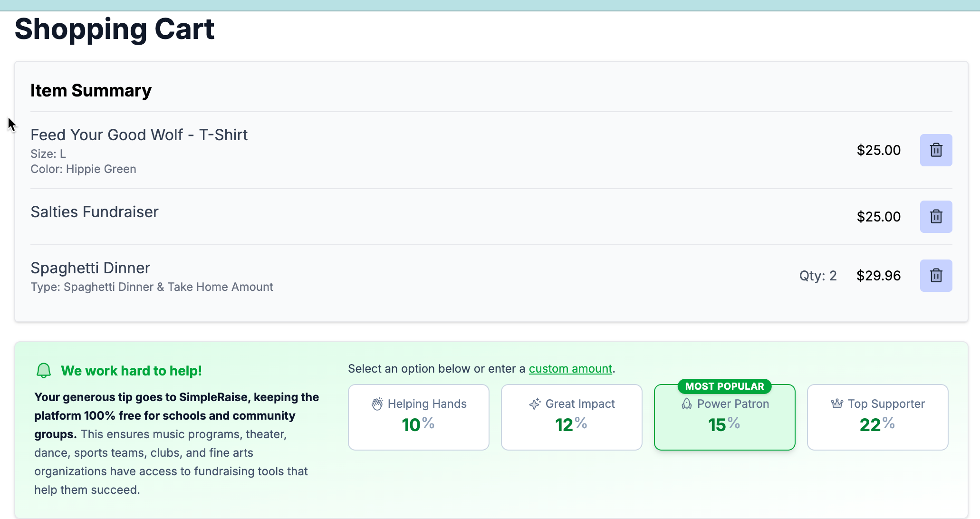
Task: Click the bell icon beside We work hard
Action: 44,371
